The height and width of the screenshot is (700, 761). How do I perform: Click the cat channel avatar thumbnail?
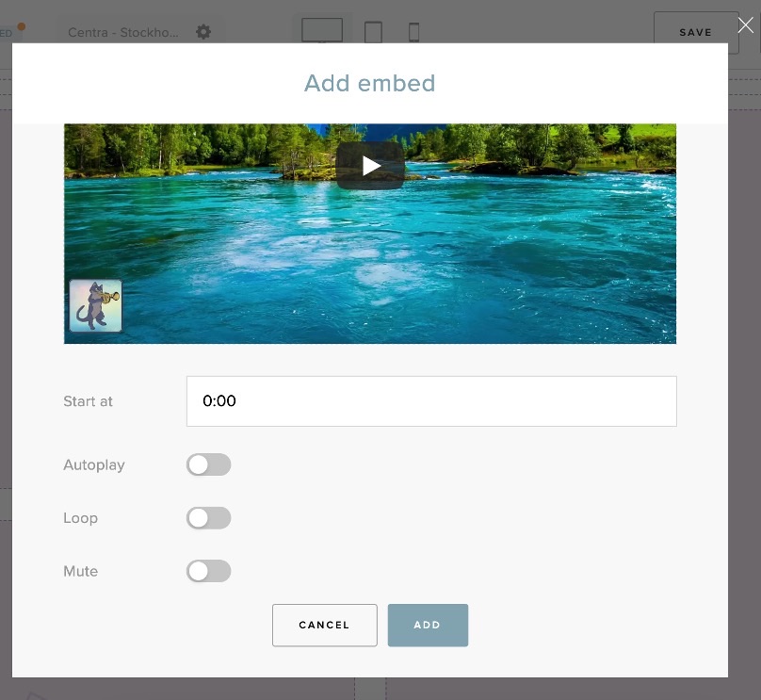(x=96, y=306)
